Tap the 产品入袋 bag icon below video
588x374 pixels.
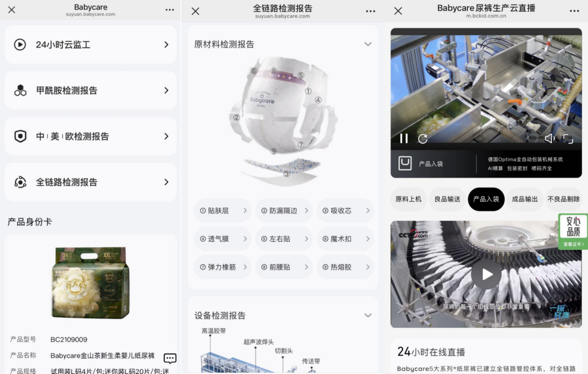click(405, 163)
